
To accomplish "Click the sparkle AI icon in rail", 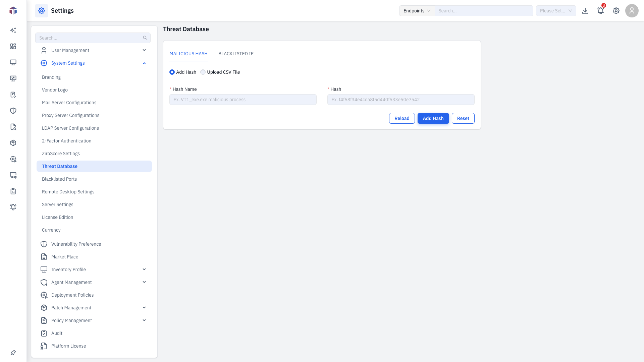I will 13,30.
